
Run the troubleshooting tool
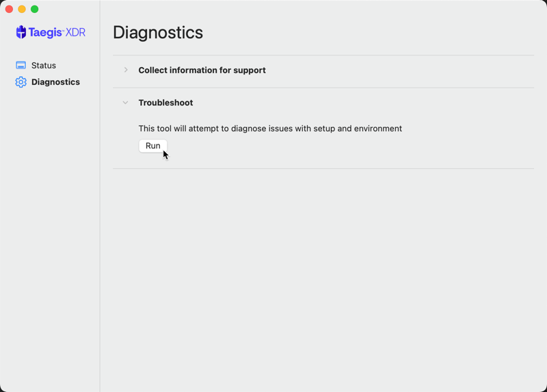(152, 146)
